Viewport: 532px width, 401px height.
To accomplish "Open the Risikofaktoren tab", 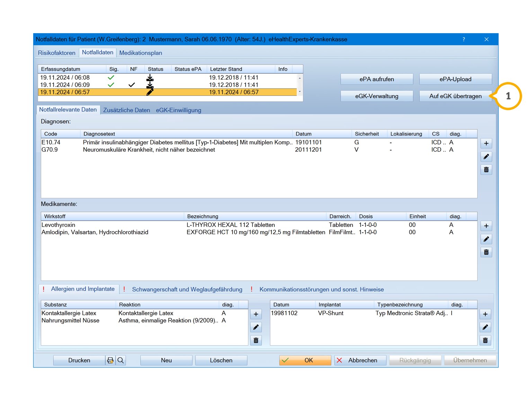I will 57,53.
